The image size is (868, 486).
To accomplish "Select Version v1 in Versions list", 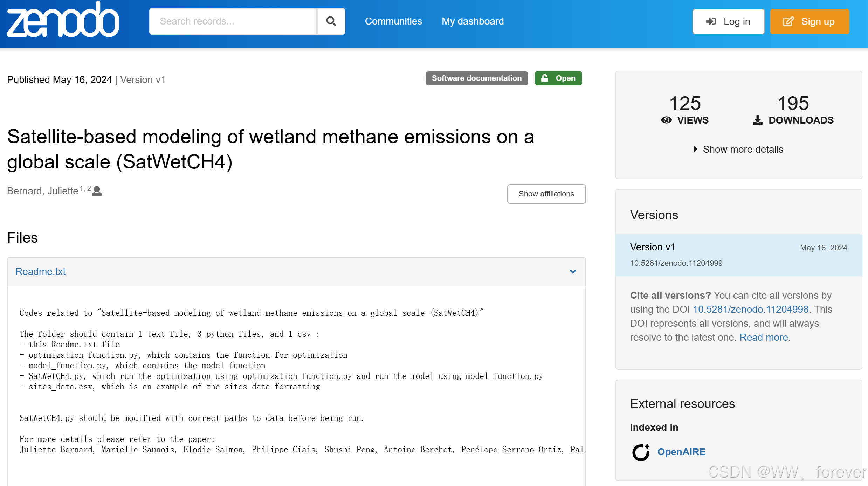I will 653,247.
